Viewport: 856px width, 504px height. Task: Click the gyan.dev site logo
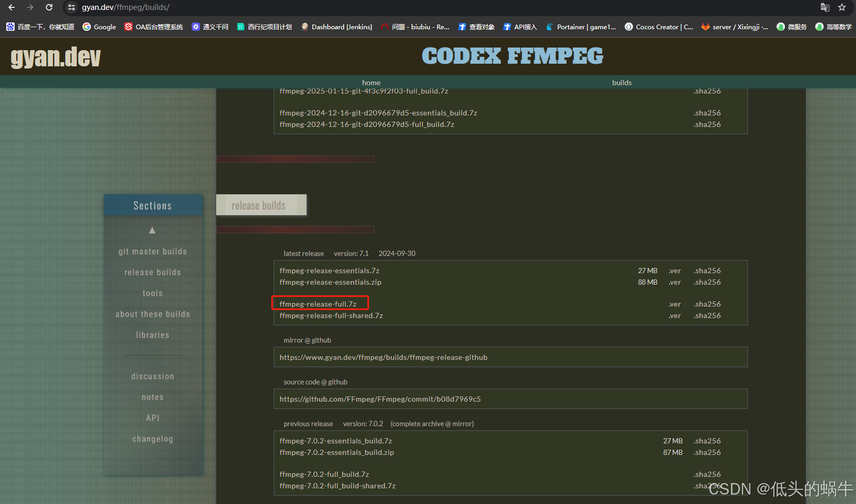click(x=55, y=56)
